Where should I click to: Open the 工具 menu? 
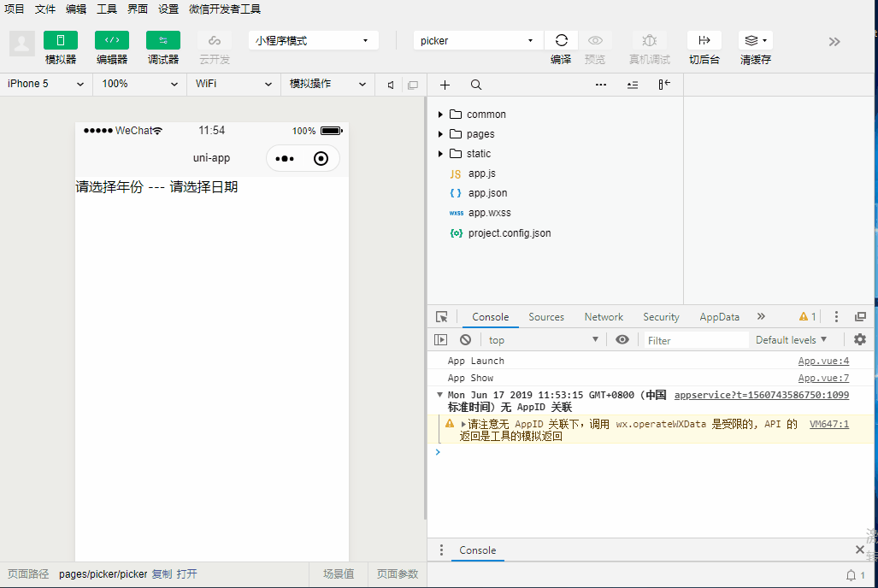pos(106,9)
